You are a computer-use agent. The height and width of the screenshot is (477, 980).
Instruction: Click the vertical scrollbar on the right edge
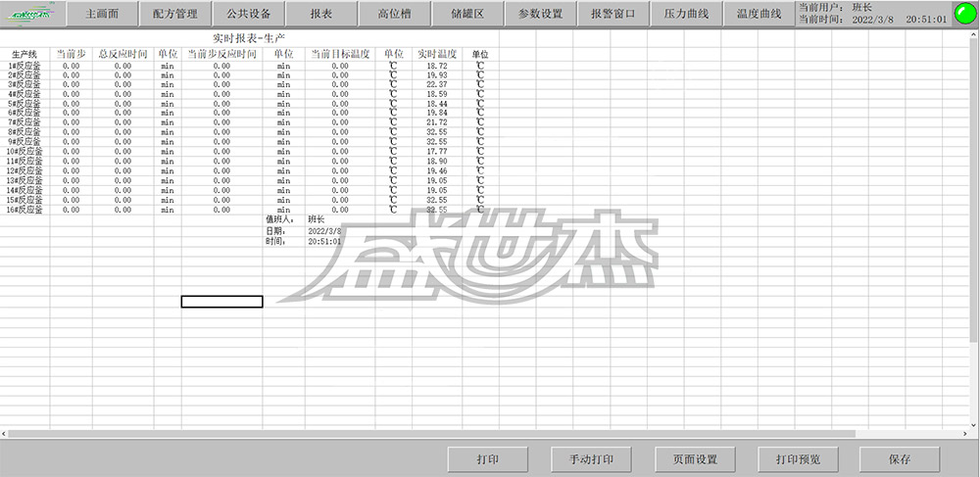pos(973,196)
